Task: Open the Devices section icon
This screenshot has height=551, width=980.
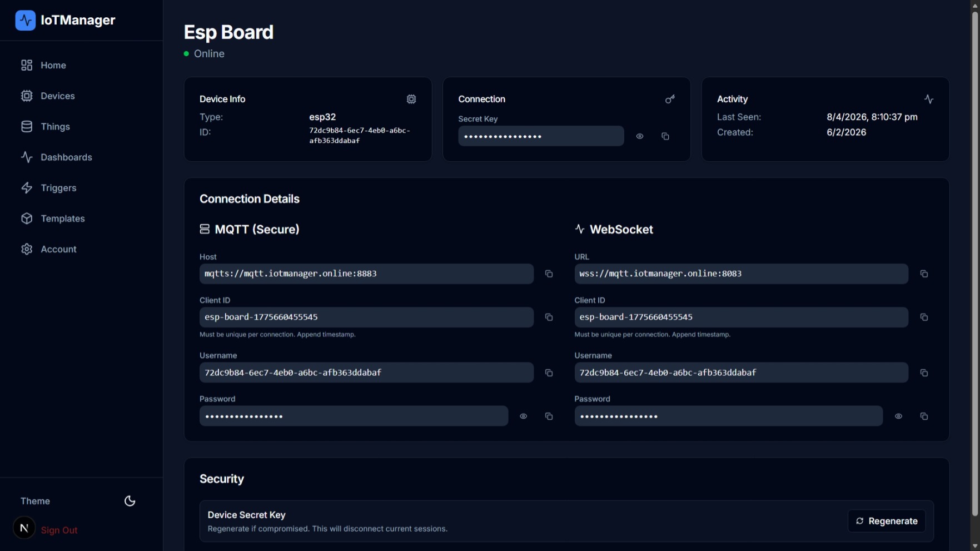Action: 26,96
